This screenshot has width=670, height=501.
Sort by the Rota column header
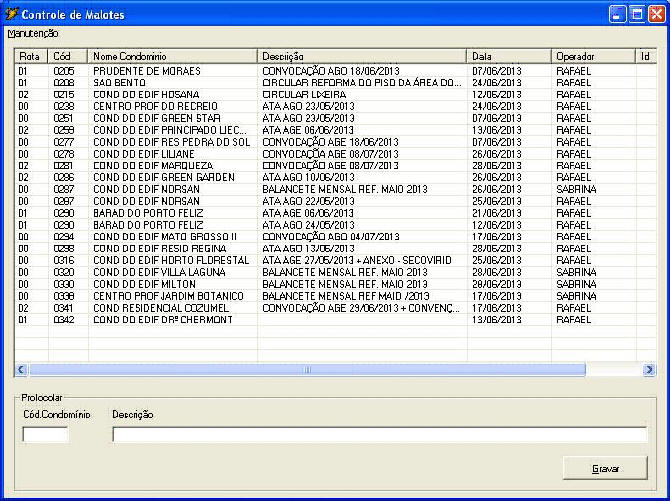point(30,57)
